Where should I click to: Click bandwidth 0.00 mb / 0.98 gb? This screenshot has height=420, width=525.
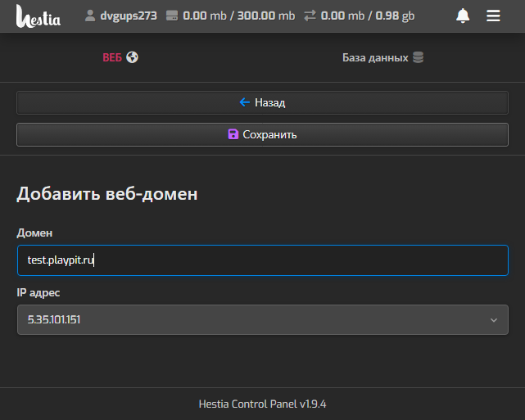(x=368, y=16)
